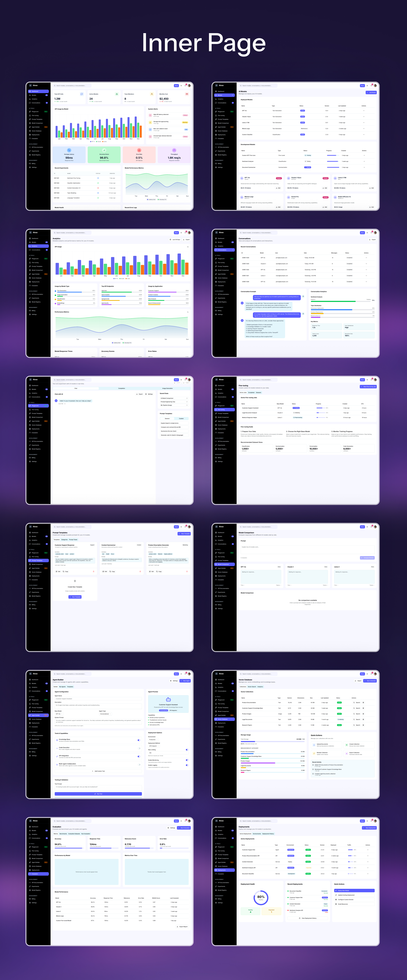Screen dimensions: 407x980
Task: Click Add Custom Tool in Tools & Capabilities
Action: point(98,771)
